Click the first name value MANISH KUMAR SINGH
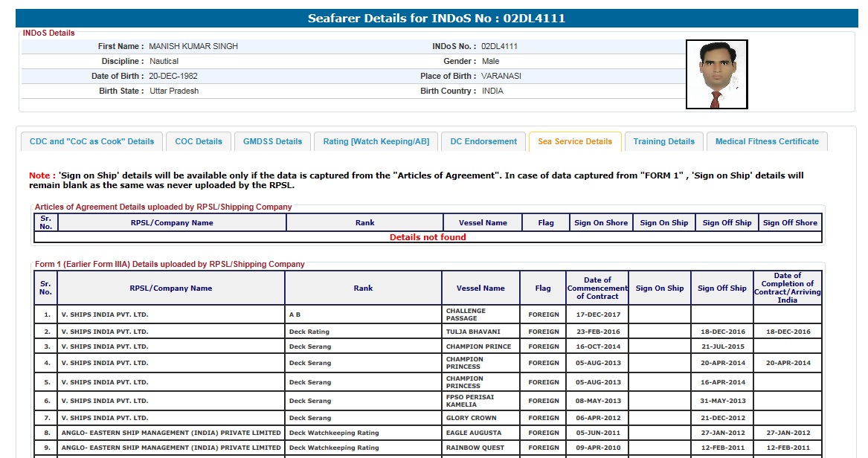This screenshot has height=458, width=868. [193, 46]
